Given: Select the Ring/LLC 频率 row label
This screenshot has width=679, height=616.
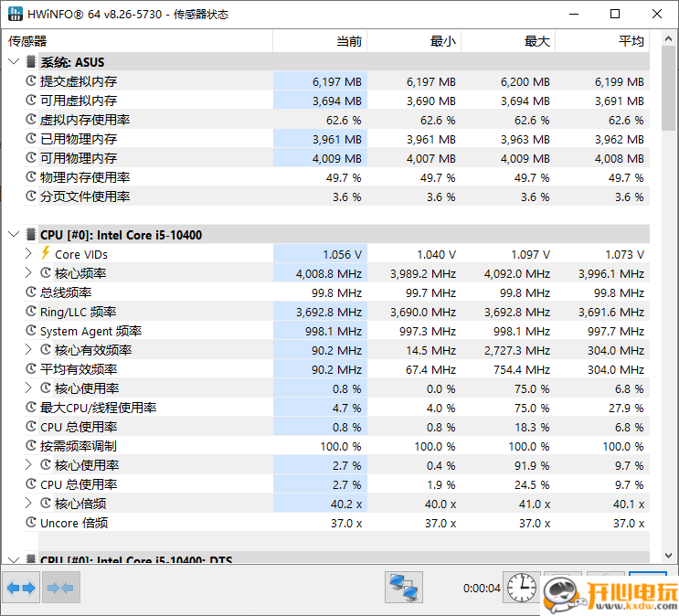Looking at the screenshot, I should coord(79,312).
